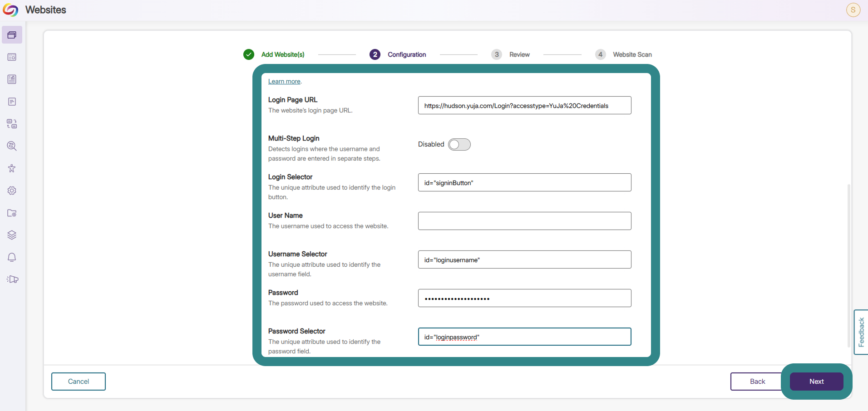Click the page vertical scrollbar
Screen dimensions: 868x411
(x=848, y=266)
